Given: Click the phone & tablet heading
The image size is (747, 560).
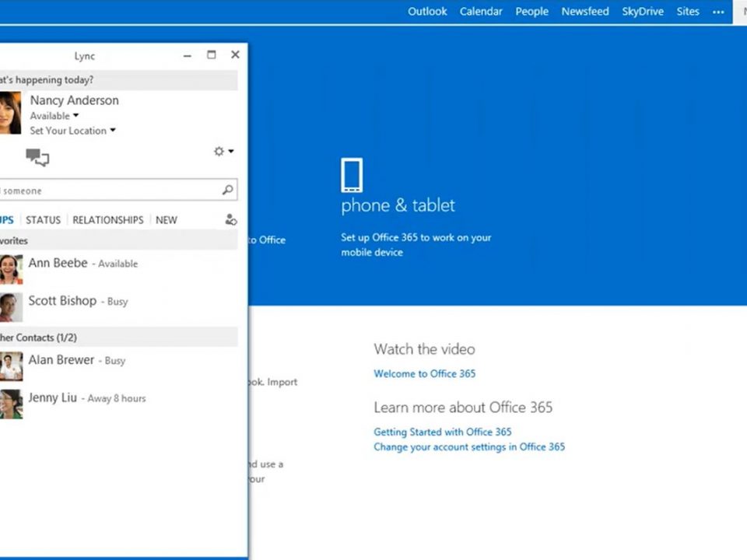Looking at the screenshot, I should (x=398, y=205).
